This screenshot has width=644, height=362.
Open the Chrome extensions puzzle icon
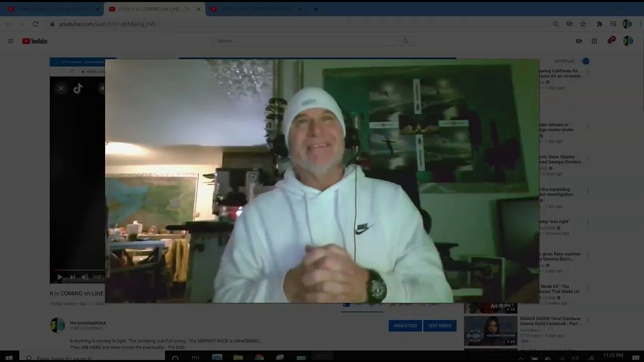[x=599, y=24]
